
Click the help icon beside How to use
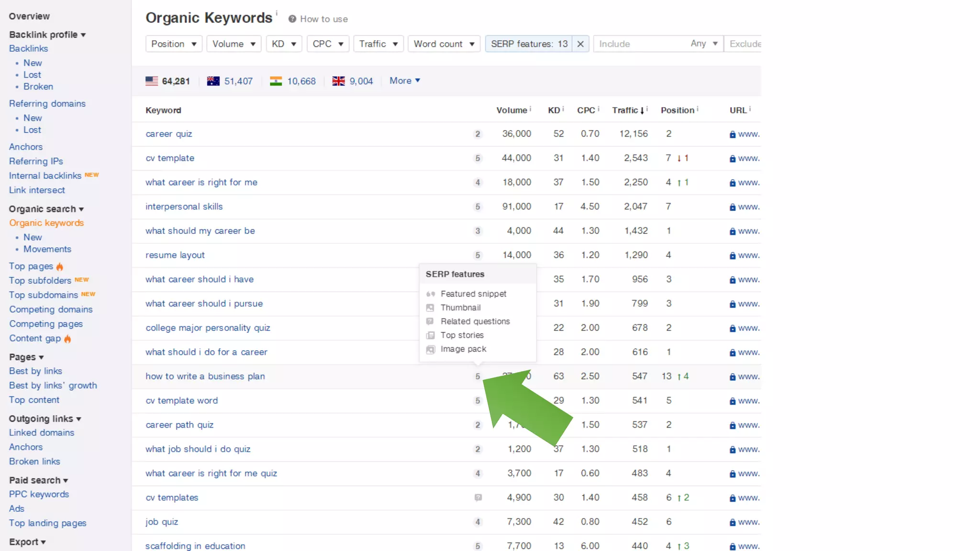click(x=292, y=19)
